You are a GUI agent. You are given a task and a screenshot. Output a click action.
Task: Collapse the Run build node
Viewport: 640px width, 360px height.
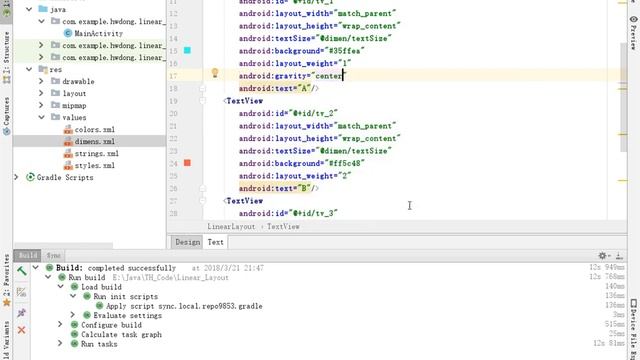tap(48, 277)
